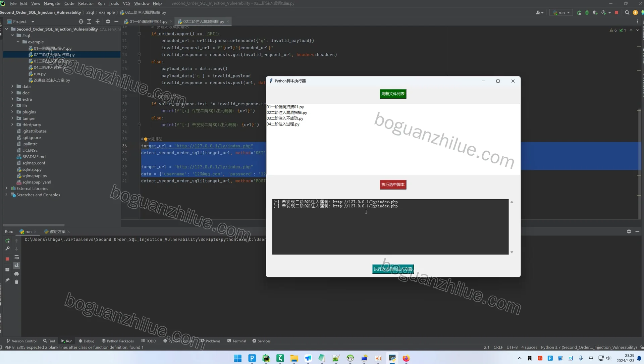
Task: Expand the plugins folder
Action: click(12, 112)
